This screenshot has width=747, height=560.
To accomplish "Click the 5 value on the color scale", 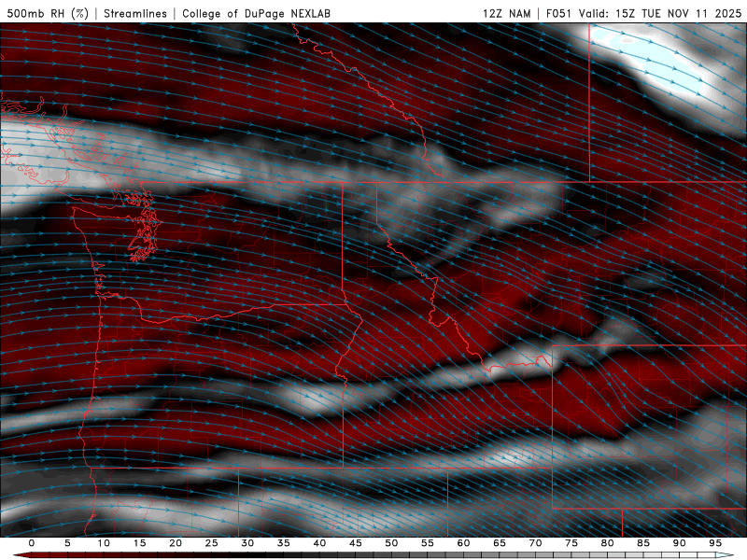I will [x=67, y=543].
